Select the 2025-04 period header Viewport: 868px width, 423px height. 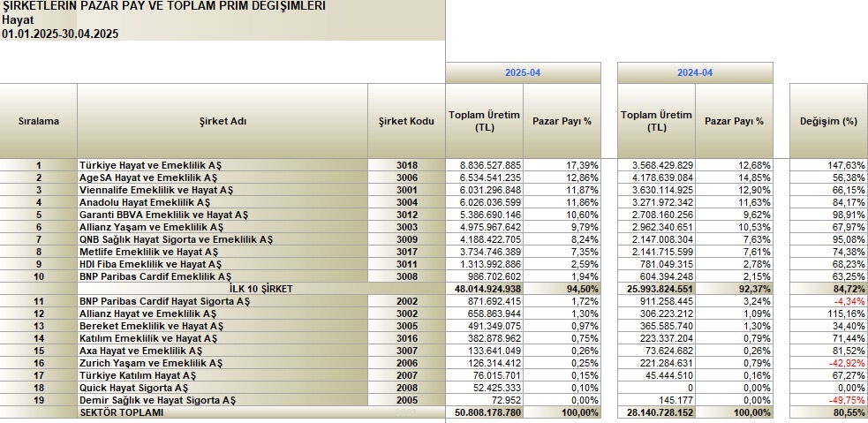pyautogui.click(x=523, y=72)
